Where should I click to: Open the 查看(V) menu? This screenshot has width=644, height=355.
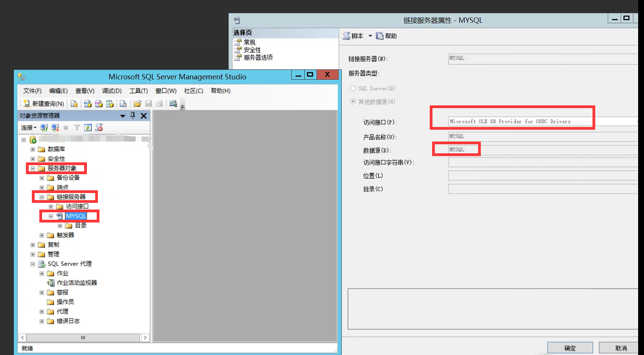point(85,91)
